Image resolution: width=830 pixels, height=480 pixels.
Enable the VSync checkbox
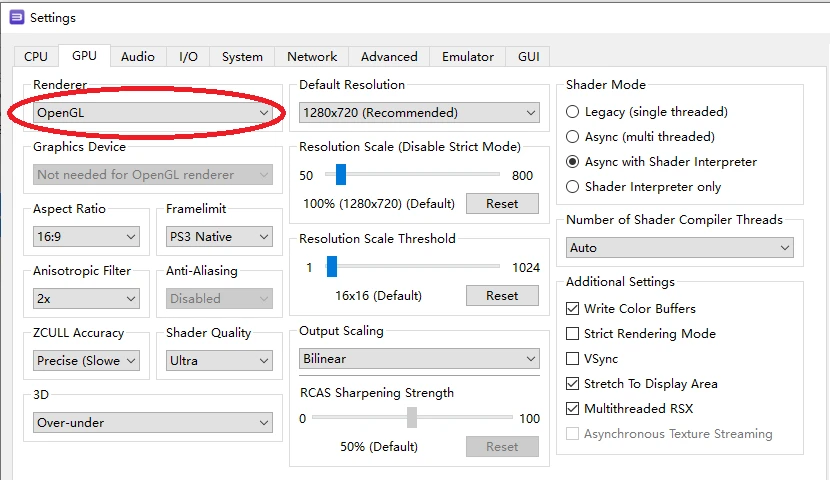573,359
